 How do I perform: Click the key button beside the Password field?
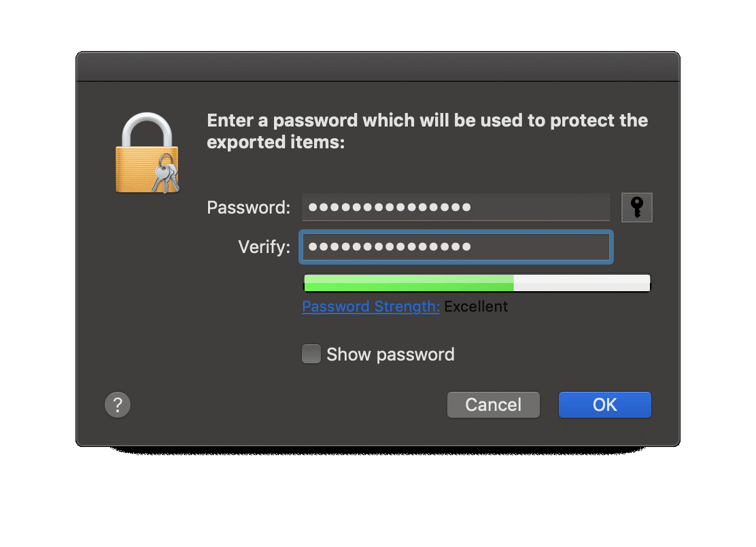pyautogui.click(x=636, y=207)
